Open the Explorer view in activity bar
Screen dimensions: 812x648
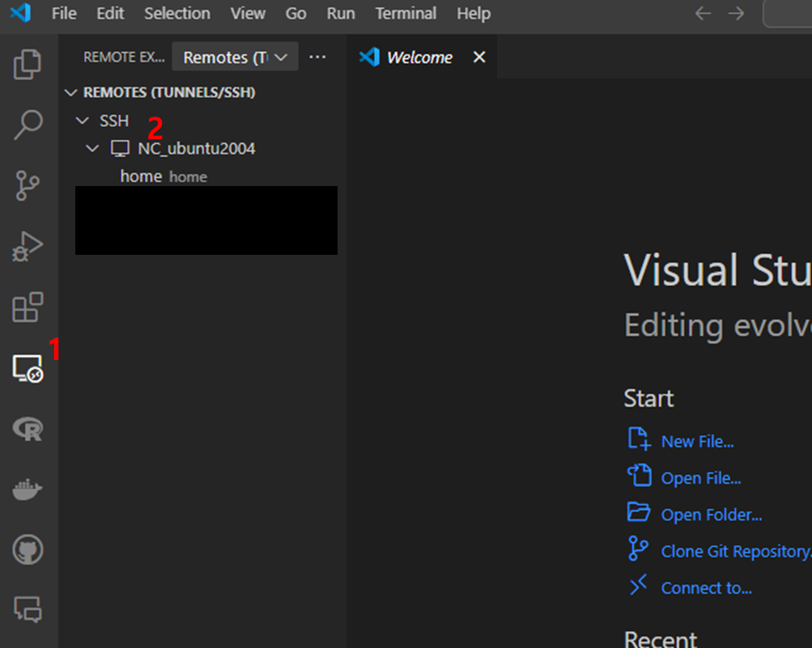pos(28,64)
